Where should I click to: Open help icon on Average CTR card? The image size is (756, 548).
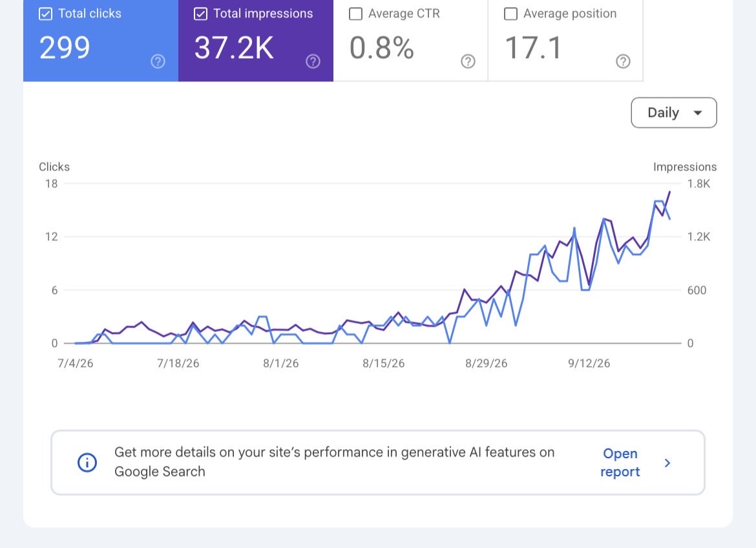pos(468,61)
